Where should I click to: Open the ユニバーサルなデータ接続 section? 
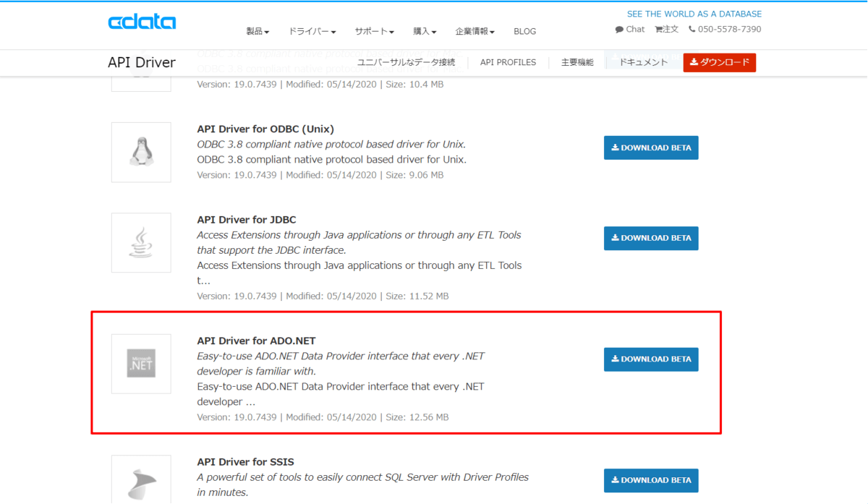pyautogui.click(x=407, y=62)
